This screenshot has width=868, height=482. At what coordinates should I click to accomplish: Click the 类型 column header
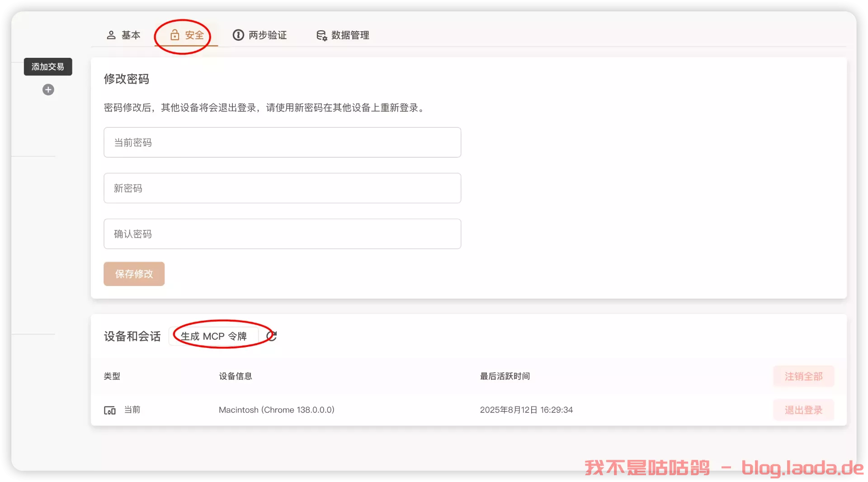(x=112, y=376)
